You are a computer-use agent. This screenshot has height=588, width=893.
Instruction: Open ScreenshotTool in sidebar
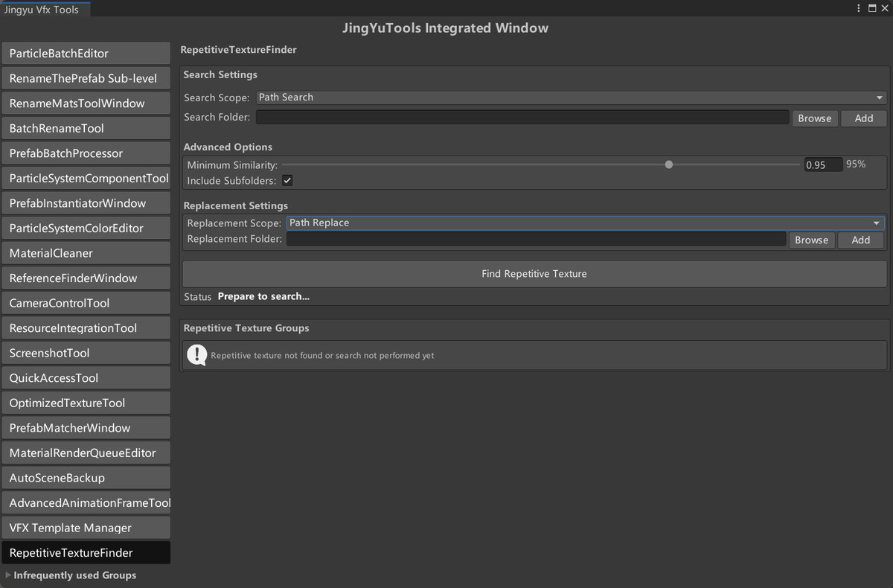[86, 353]
